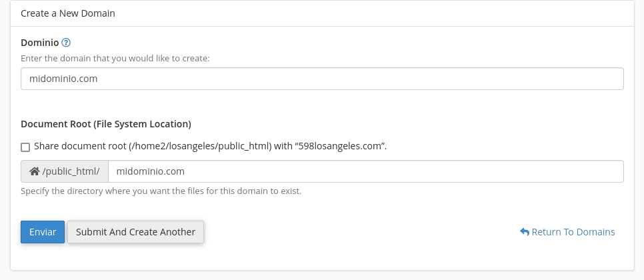Image resolution: width=644 pixels, height=280 pixels.
Task: Click the /home2/losangeles/public_html path in the label
Action: (x=201, y=146)
